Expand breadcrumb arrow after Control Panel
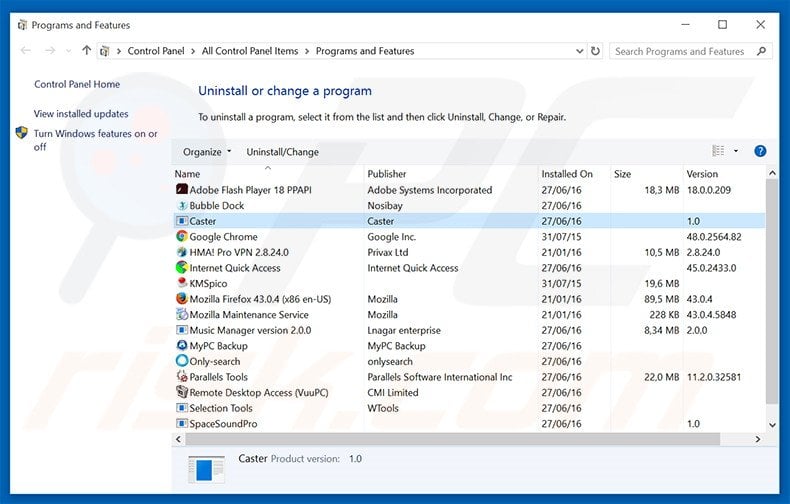Viewport: 790px width, 504px height. point(193,51)
